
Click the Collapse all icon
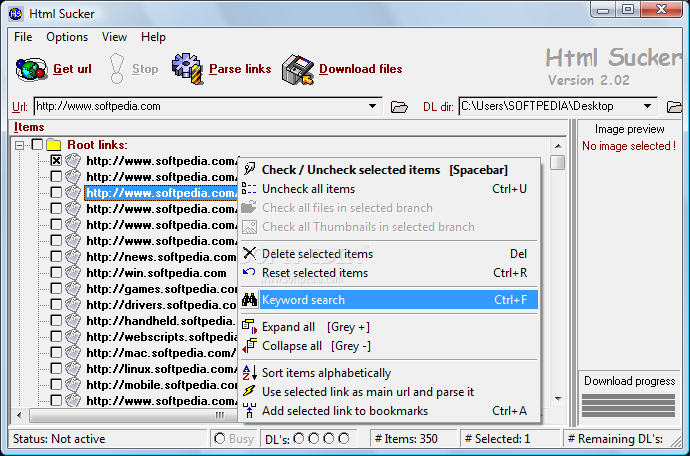(x=250, y=346)
